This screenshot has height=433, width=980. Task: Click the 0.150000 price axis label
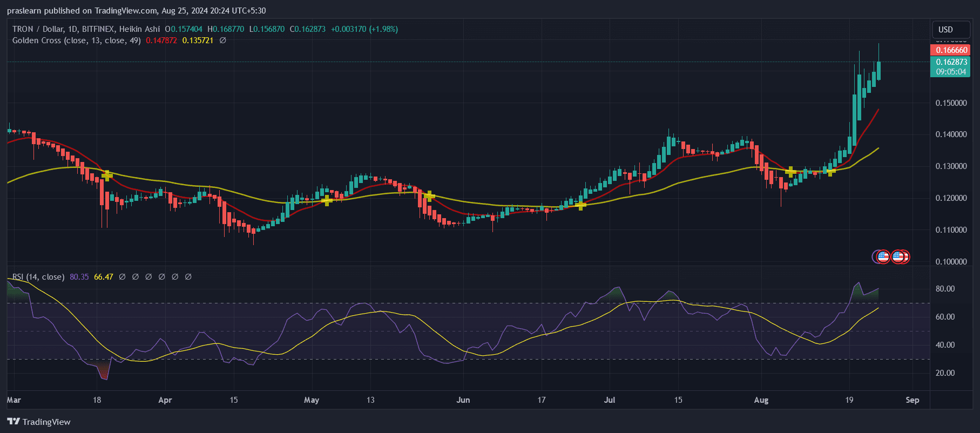tap(951, 103)
